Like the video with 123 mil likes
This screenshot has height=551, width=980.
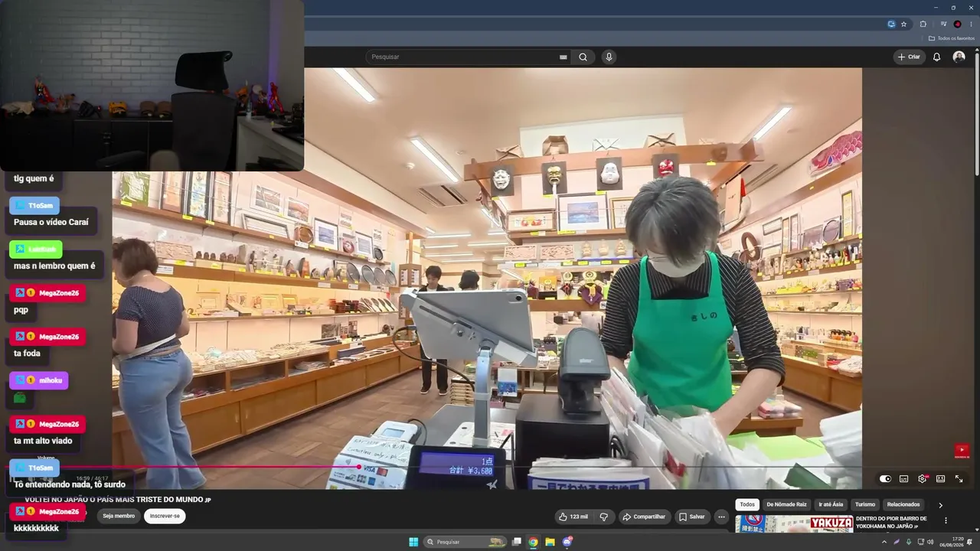pyautogui.click(x=573, y=517)
